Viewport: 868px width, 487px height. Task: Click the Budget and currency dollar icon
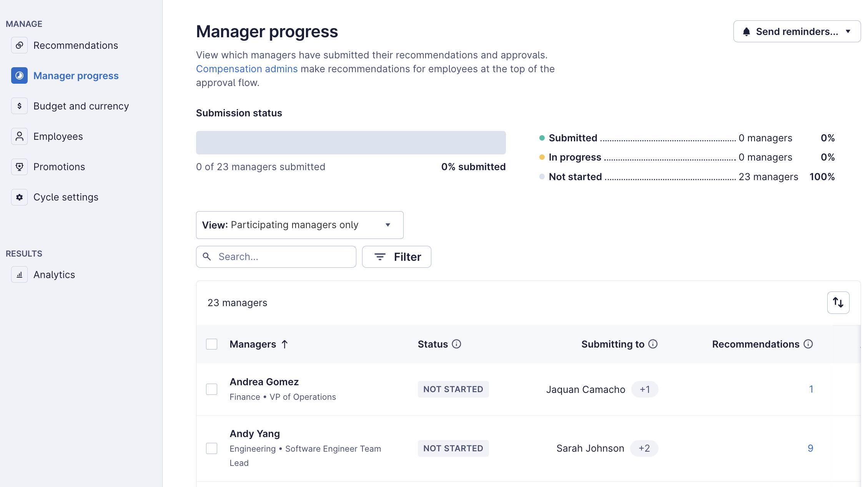(19, 106)
